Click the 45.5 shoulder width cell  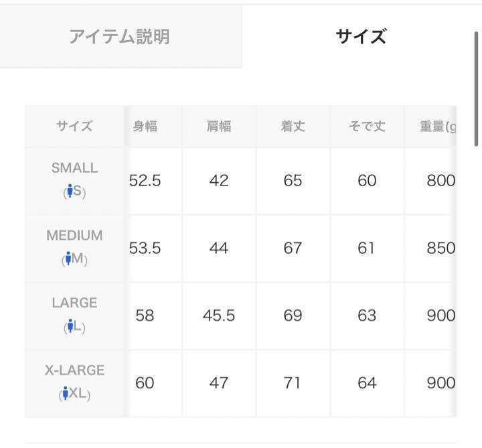(x=219, y=316)
